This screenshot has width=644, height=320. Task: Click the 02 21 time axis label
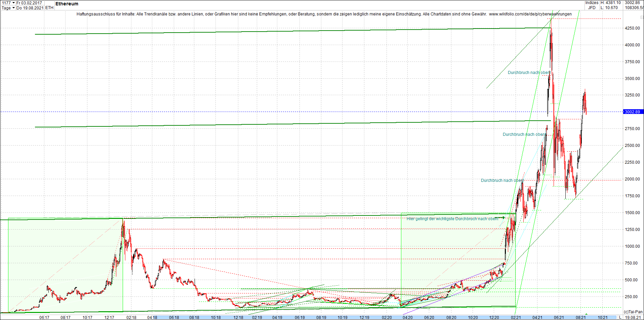point(516,317)
